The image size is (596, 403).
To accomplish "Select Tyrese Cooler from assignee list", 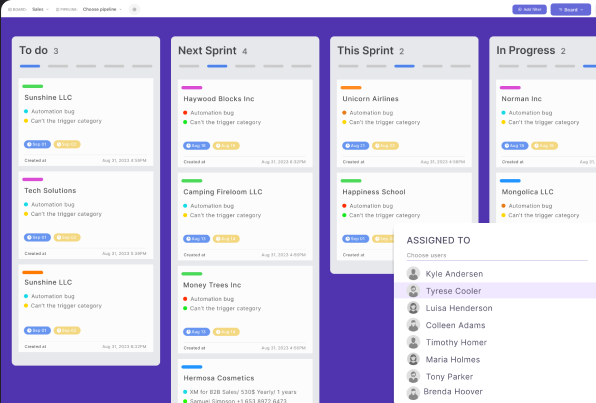I will [x=495, y=291].
